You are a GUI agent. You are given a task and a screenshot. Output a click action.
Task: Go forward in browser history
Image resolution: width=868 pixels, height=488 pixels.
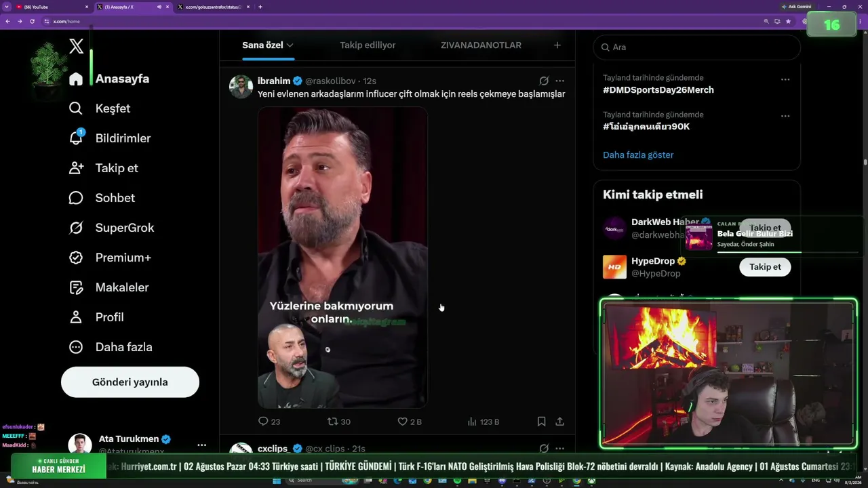20,21
